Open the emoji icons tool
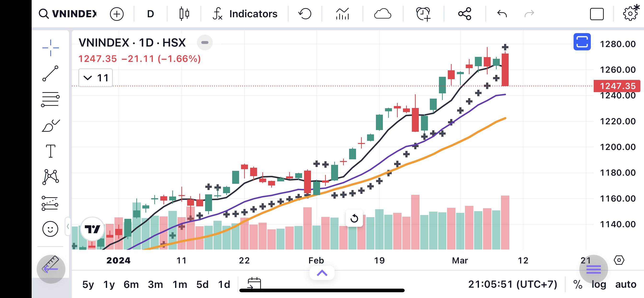Image resolution: width=644 pixels, height=298 pixels. (50, 229)
